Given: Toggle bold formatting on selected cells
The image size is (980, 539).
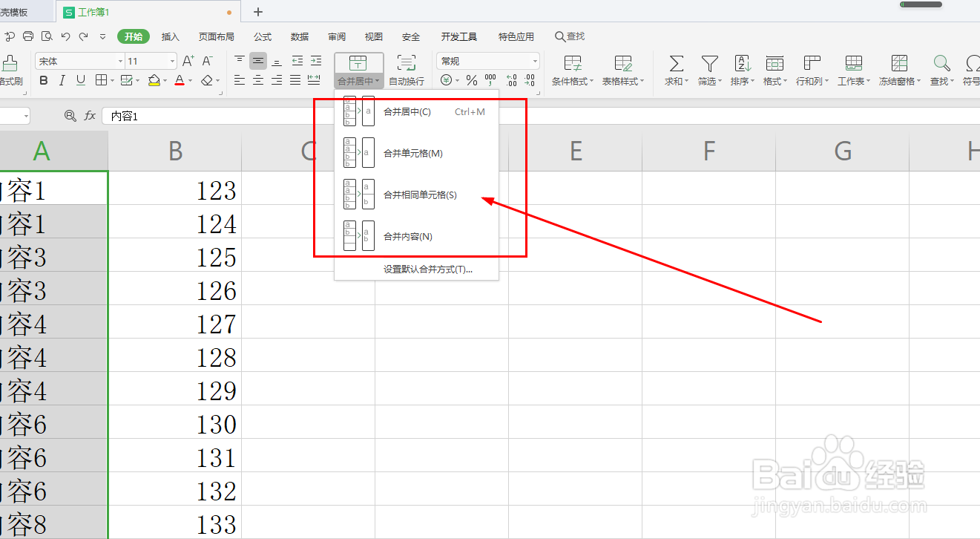Looking at the screenshot, I should click(43, 80).
